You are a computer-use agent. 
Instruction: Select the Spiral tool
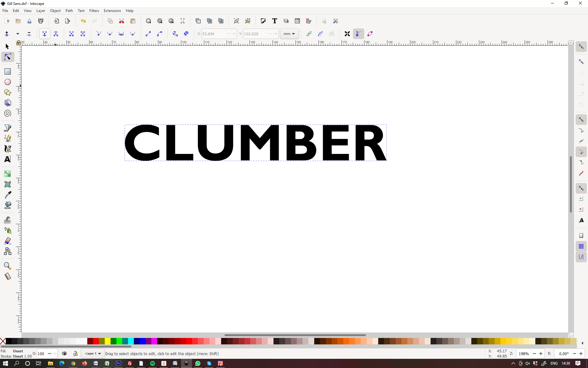[x=8, y=113]
